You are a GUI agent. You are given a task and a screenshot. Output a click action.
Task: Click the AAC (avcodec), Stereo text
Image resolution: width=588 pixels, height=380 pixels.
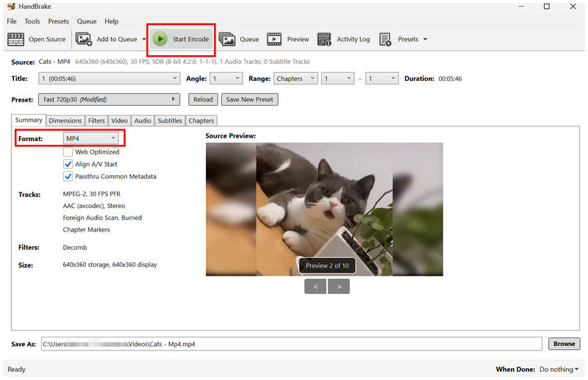94,206
